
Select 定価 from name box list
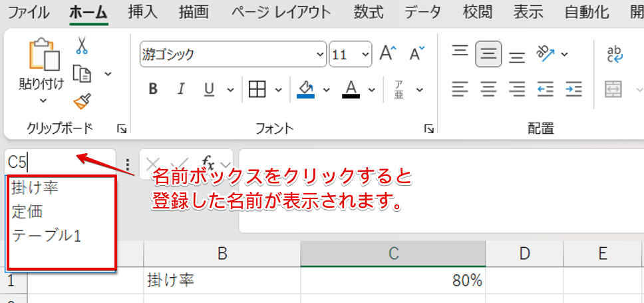tap(27, 212)
